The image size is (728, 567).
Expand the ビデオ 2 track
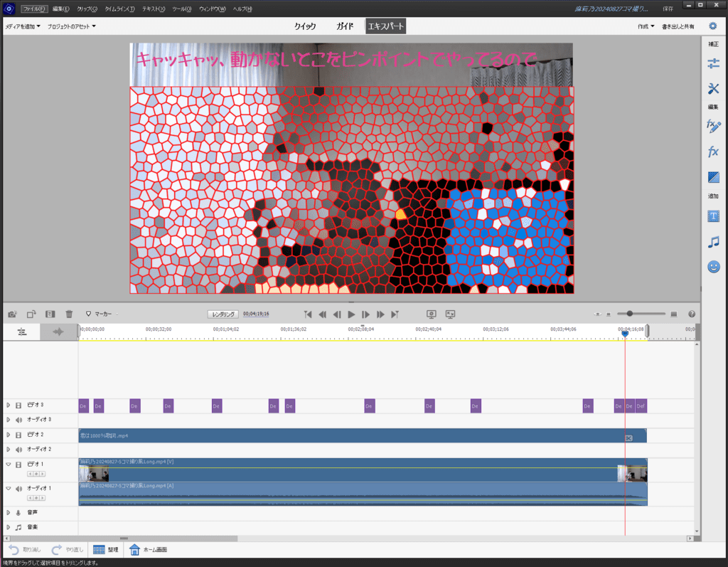9,435
